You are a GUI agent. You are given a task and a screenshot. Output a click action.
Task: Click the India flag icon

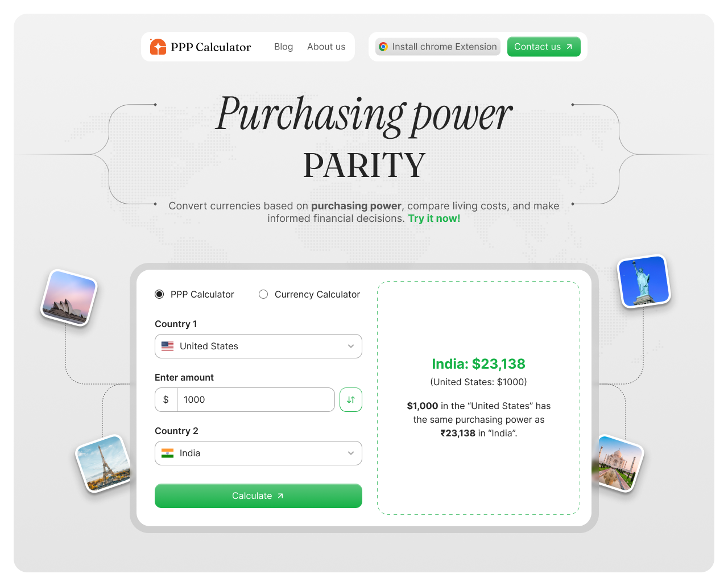click(x=168, y=453)
